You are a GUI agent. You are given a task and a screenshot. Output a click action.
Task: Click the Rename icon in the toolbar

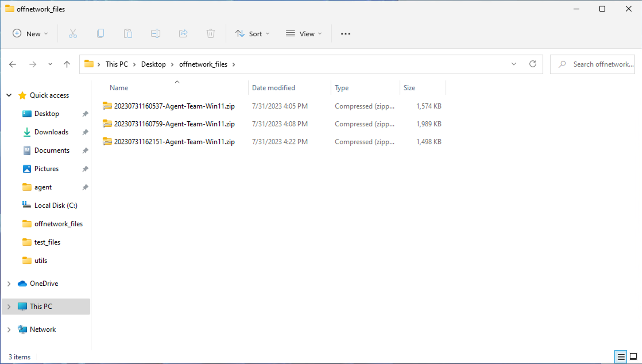click(155, 34)
